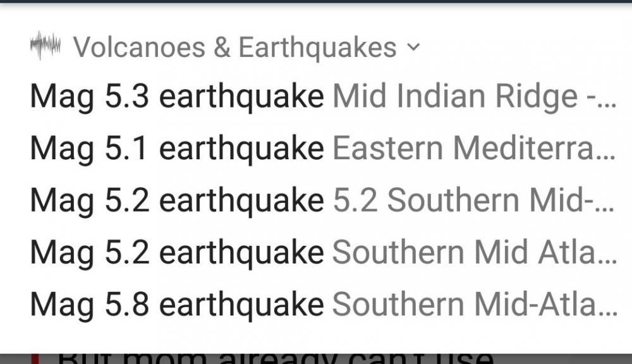Open the Mag 5.8 earthquake headline
This screenshot has width=632, height=364.
[177, 305]
